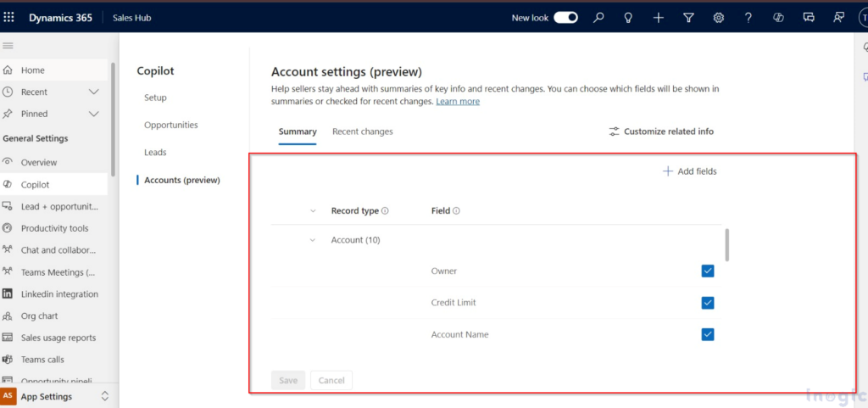Select the Owner field label
Viewport: 868px width, 408px height.
444,271
